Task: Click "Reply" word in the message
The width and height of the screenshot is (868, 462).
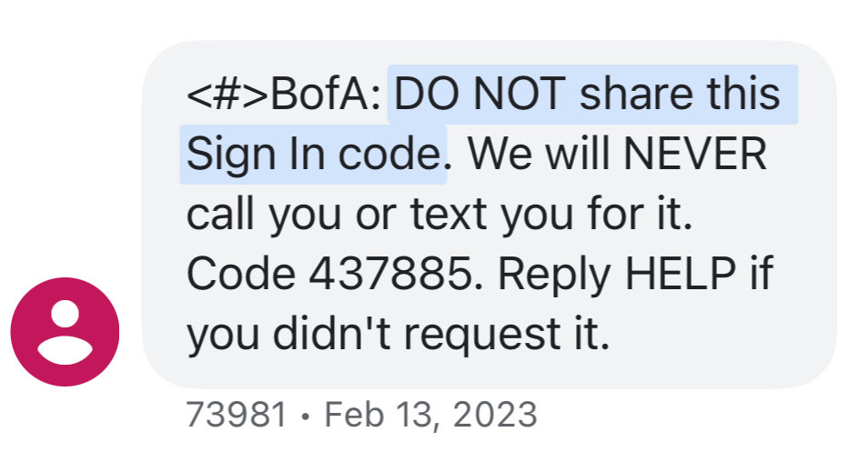Action: pyautogui.click(x=554, y=275)
